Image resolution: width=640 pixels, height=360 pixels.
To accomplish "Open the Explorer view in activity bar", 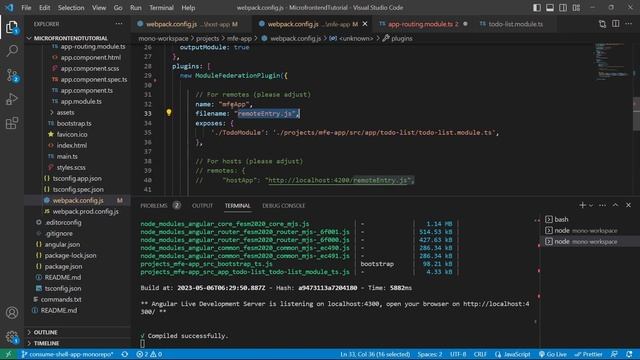I will tap(12, 28).
